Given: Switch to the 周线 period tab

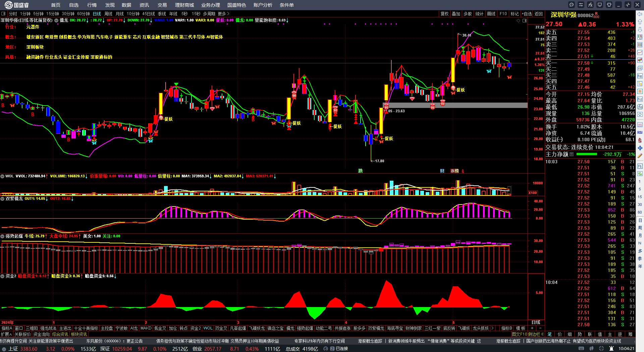Looking at the screenshot, I should (x=108, y=14).
